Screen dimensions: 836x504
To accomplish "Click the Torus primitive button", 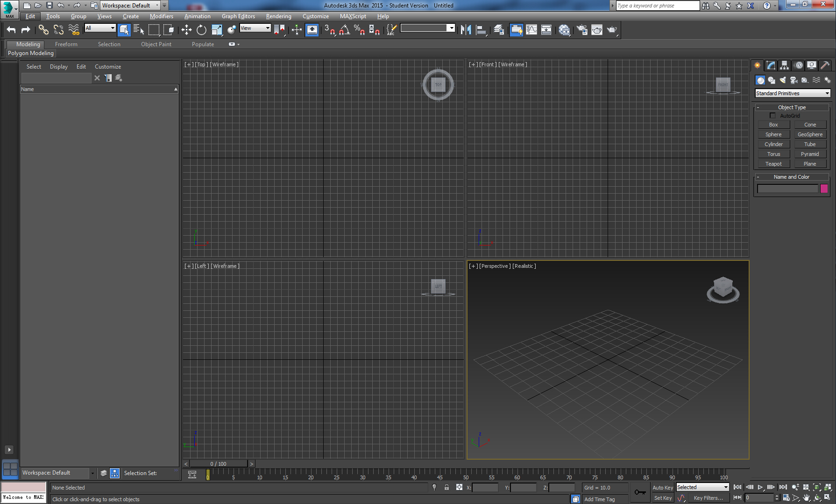I will click(x=773, y=154).
